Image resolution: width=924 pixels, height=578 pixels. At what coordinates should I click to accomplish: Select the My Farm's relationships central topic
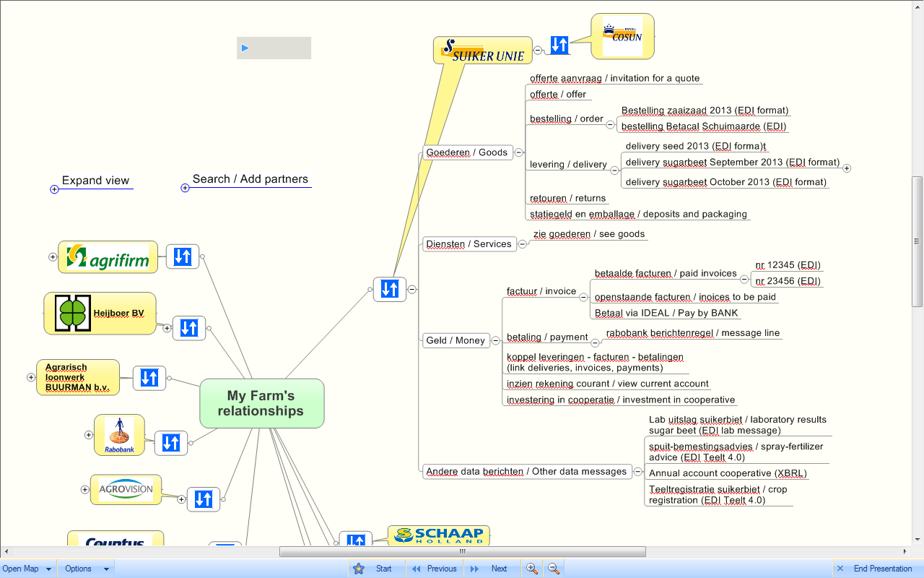[x=261, y=403]
